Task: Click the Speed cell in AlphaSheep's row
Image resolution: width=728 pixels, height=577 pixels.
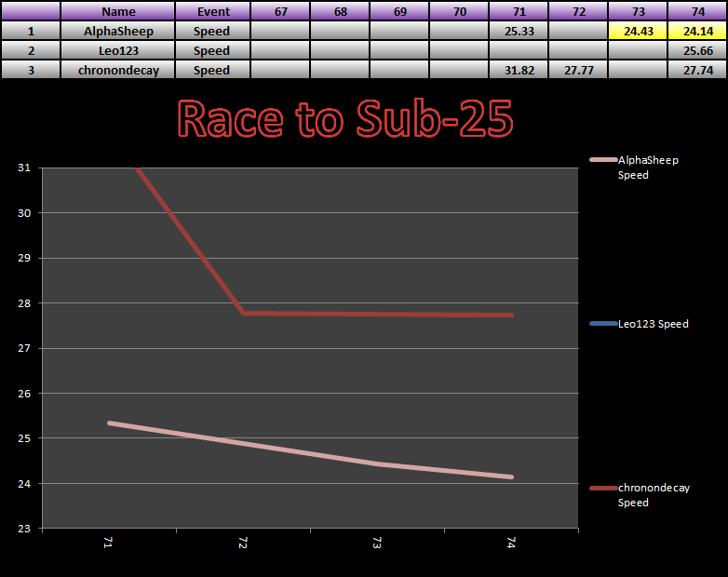Action: point(212,31)
